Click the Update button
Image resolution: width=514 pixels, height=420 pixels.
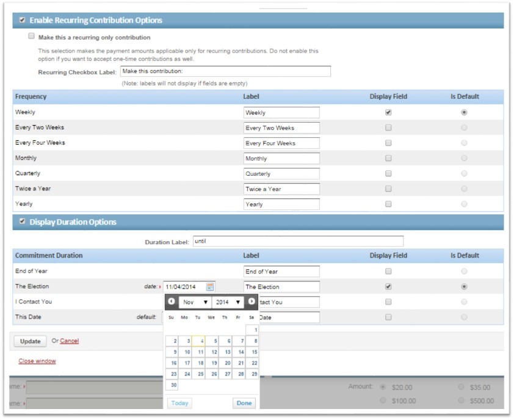[30, 341]
